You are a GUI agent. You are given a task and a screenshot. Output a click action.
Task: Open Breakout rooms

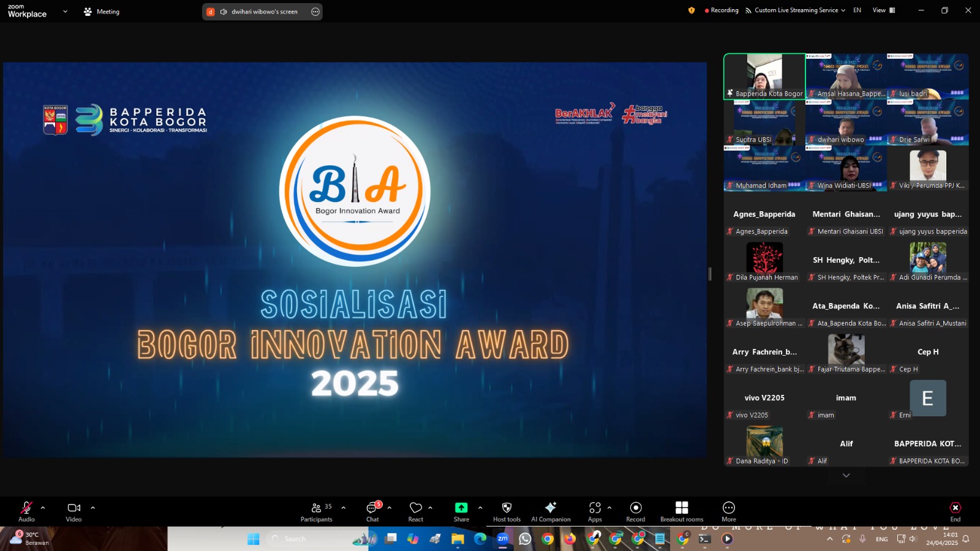pyautogui.click(x=682, y=511)
